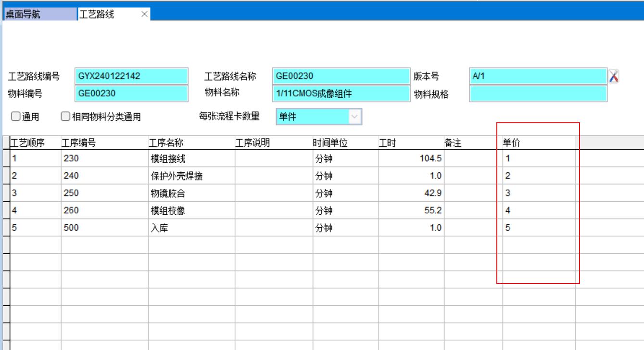Click the tools icon beside the version field
644x350 pixels.
[x=613, y=76]
